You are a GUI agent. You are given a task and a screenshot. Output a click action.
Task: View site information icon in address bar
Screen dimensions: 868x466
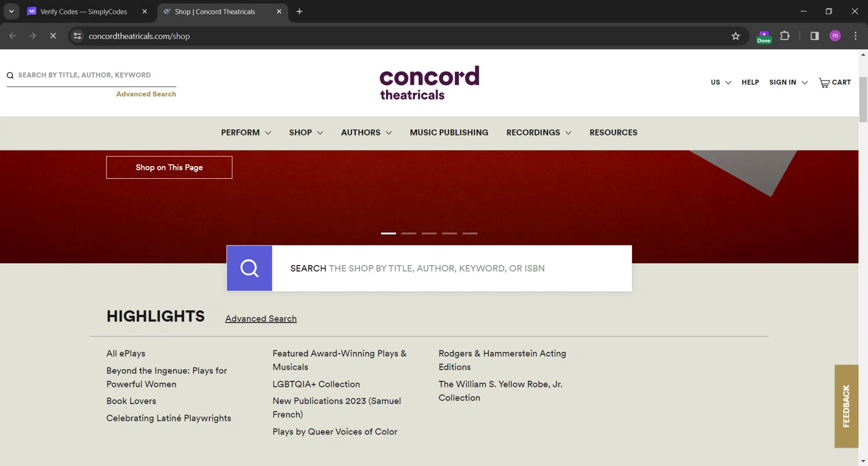[78, 36]
